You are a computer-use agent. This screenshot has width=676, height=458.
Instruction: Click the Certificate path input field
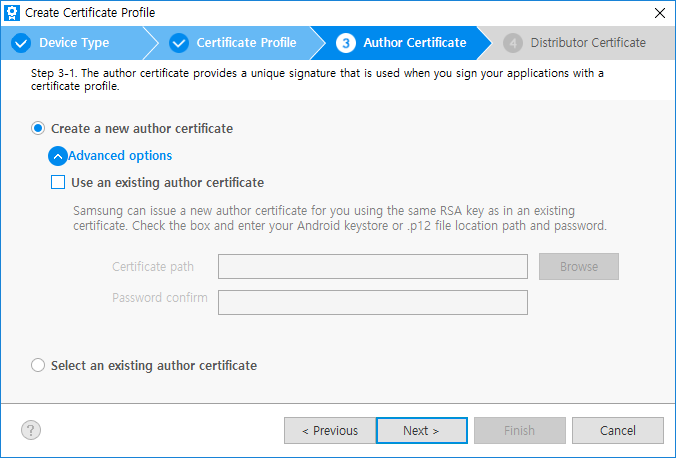tap(372, 267)
